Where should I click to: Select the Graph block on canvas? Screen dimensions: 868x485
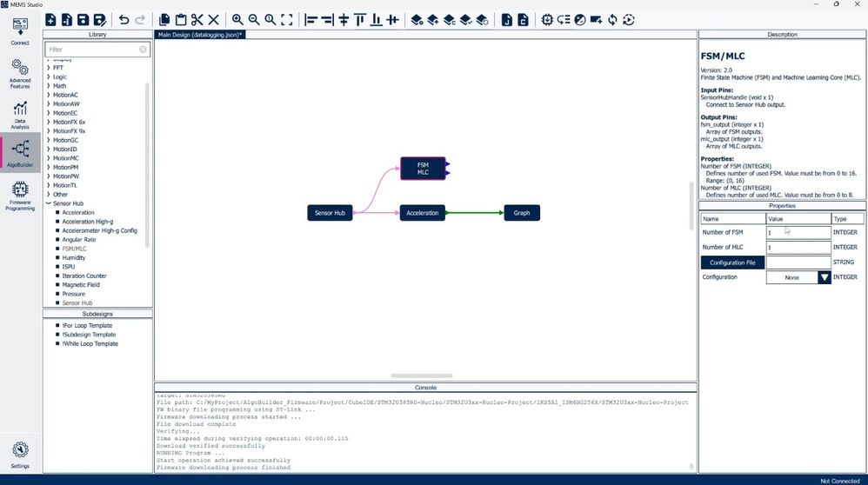pos(522,213)
